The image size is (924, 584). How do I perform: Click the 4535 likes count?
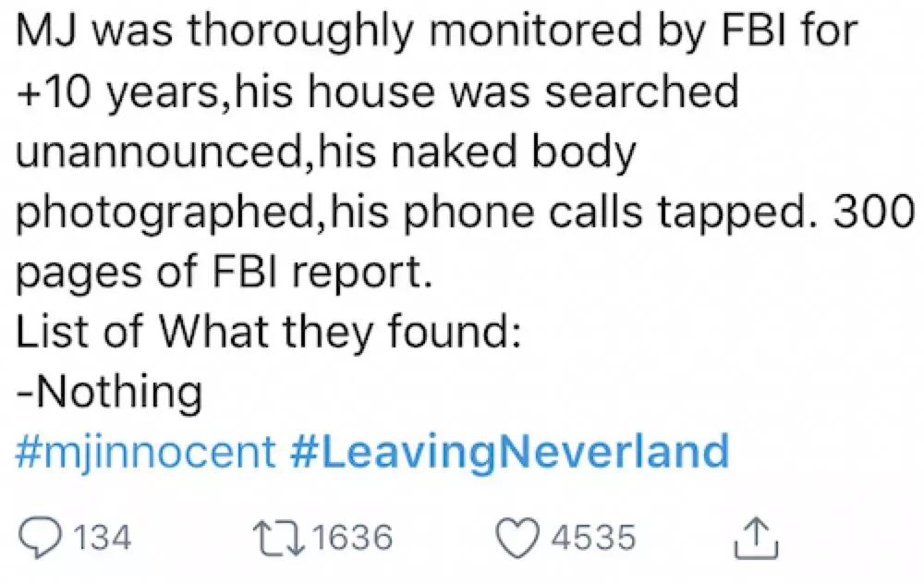593,538
